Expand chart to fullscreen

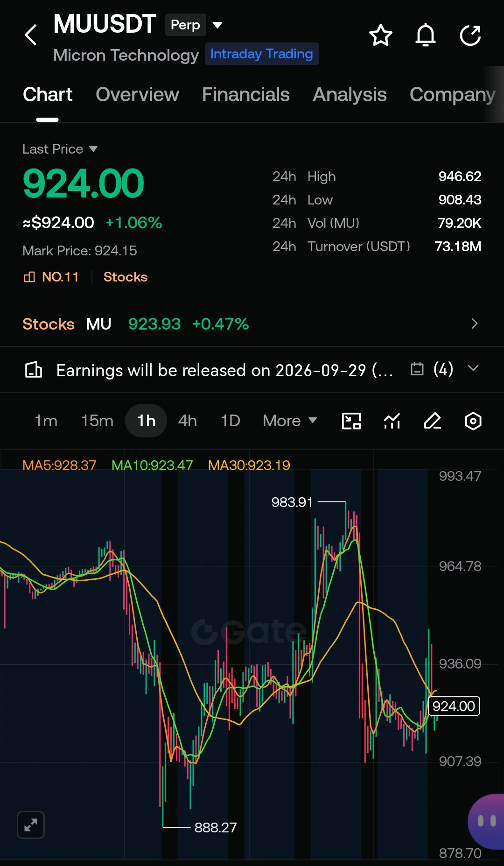[x=31, y=825]
